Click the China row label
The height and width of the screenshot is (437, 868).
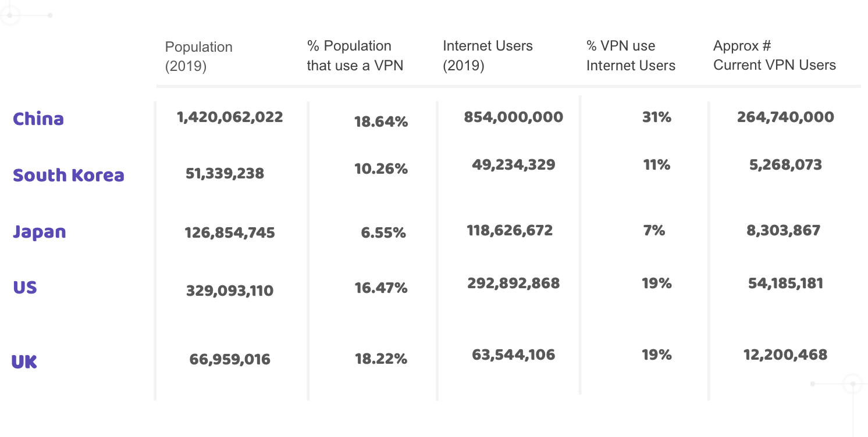pyautogui.click(x=38, y=119)
